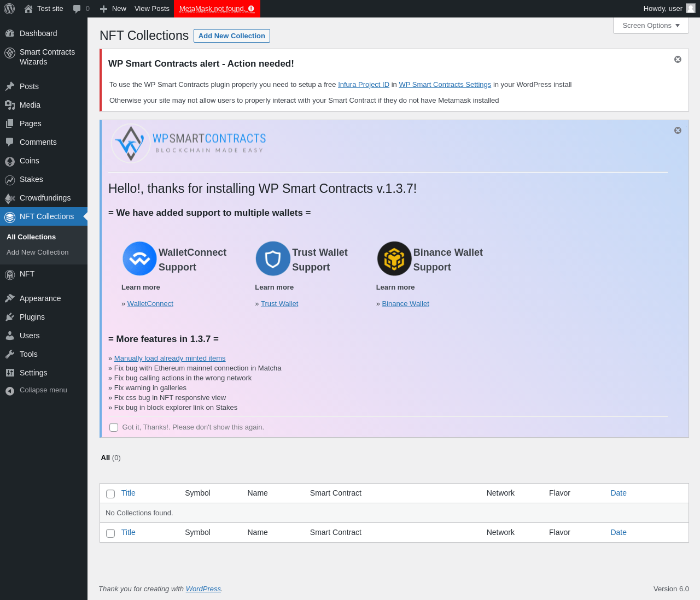Open WP Smart Contracts Settings link

(445, 85)
